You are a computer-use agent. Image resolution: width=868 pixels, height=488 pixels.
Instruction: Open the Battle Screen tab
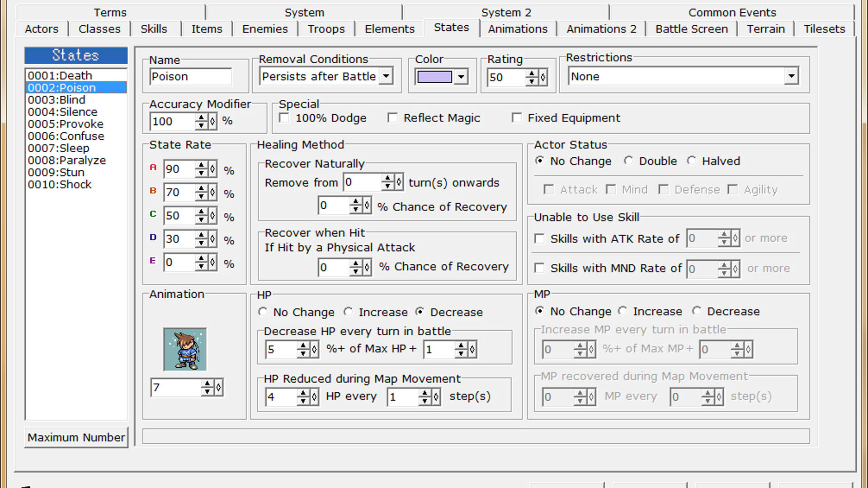(691, 29)
